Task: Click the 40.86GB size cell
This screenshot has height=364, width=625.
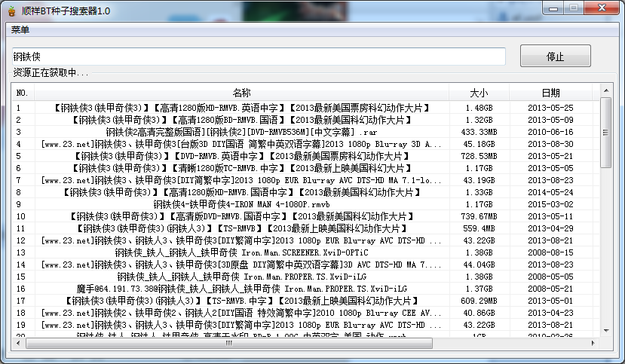Action: 479,313
